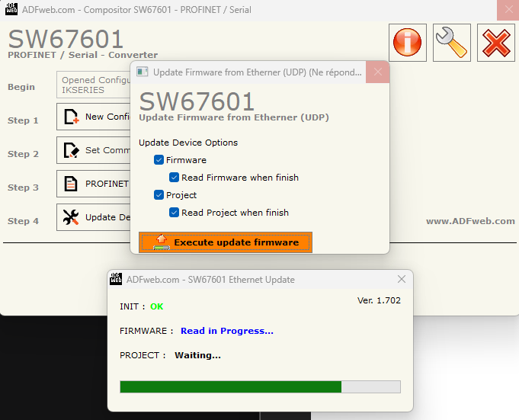Click the Step 1 New Configuration button
The width and height of the screenshot is (519, 420).
[x=94, y=117]
